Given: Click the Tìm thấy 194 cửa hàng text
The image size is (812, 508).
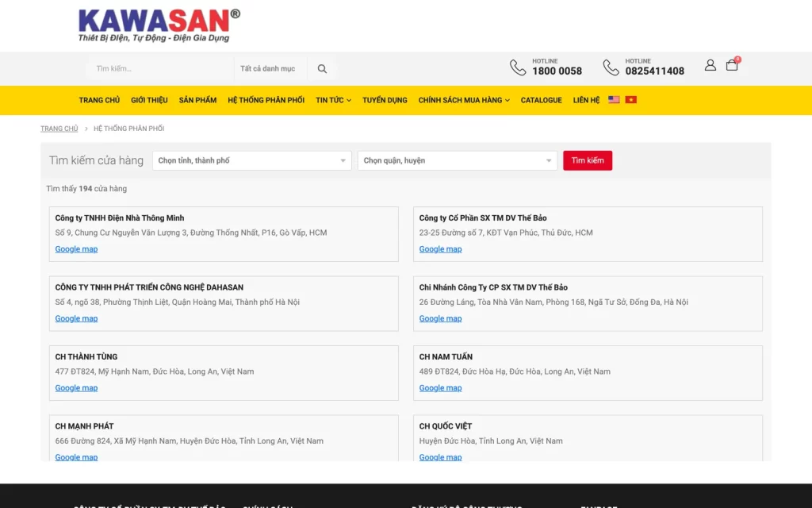Looking at the screenshot, I should [x=86, y=189].
